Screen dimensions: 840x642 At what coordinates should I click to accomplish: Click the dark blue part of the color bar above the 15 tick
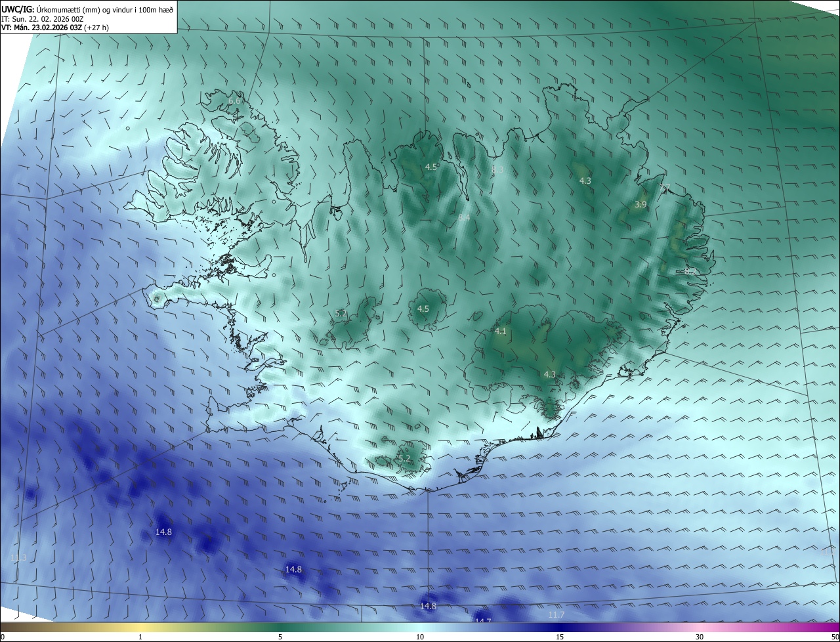pos(560,627)
